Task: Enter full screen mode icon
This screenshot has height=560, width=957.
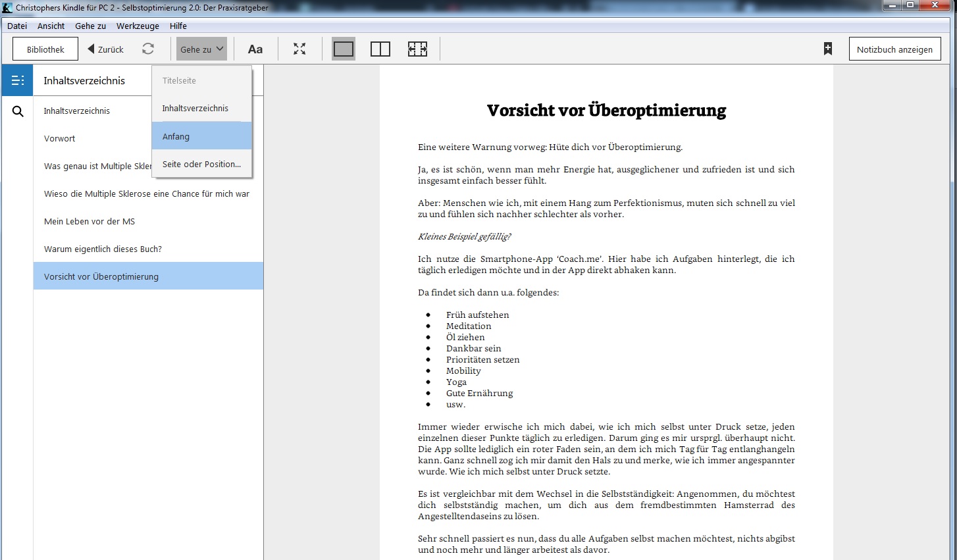Action: [x=299, y=49]
